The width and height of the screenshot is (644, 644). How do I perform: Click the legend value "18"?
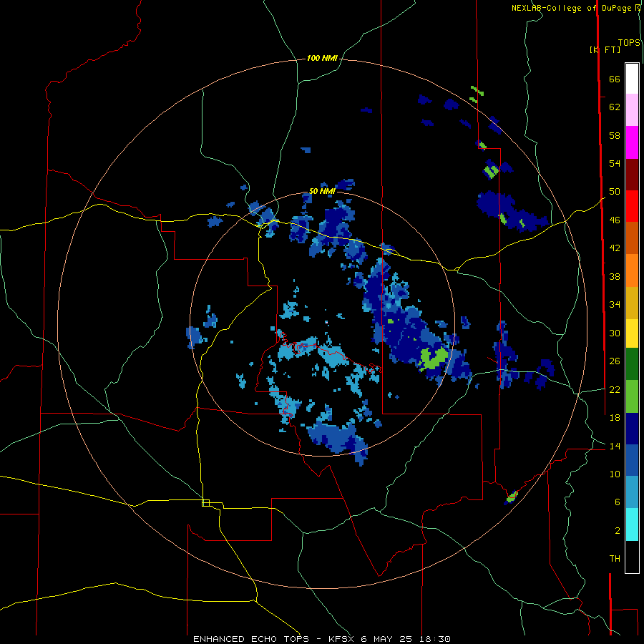pos(615,418)
